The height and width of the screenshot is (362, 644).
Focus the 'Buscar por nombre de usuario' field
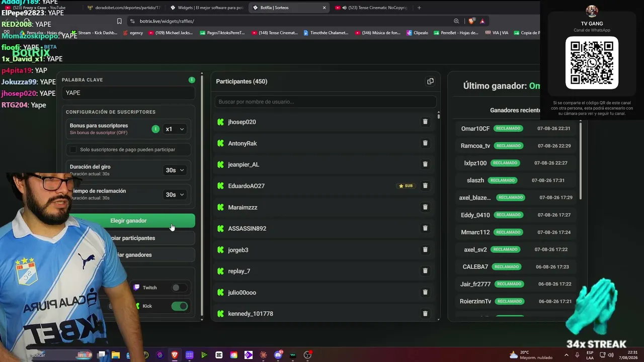(326, 102)
